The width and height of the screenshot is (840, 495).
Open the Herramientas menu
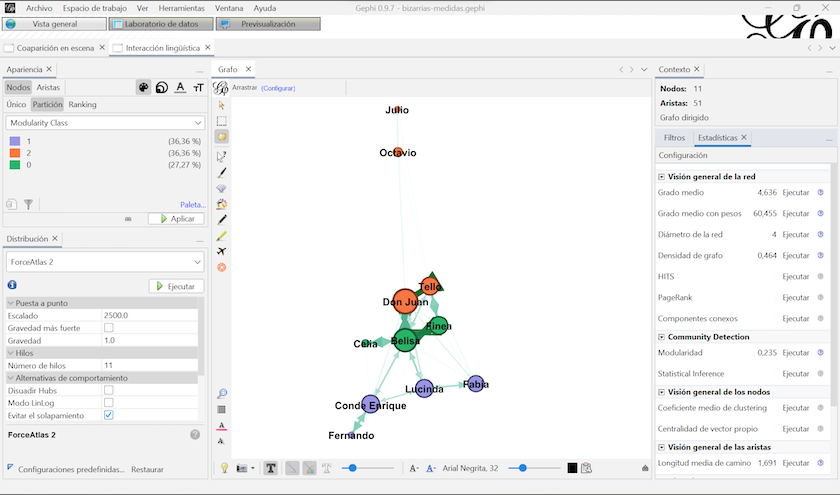pos(181,7)
